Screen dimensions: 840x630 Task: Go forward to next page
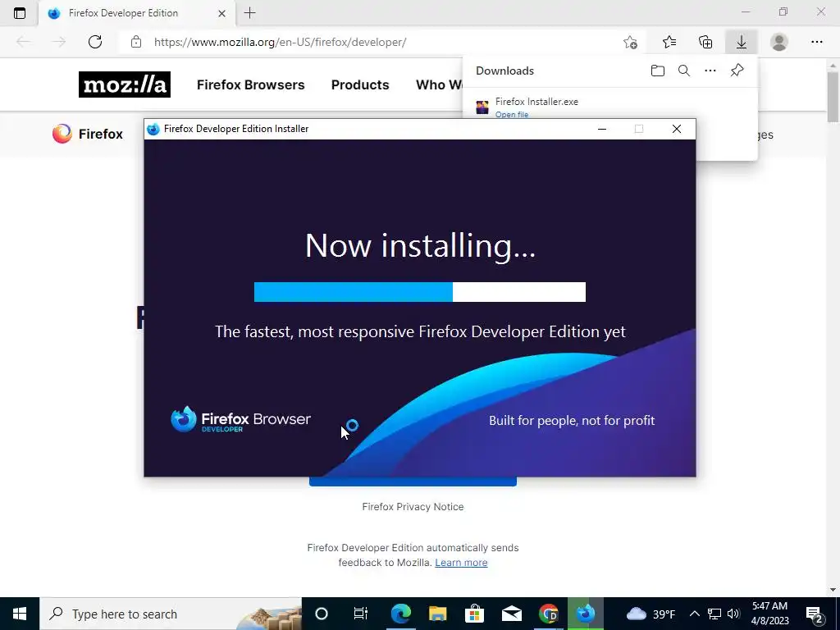pyautogui.click(x=58, y=42)
